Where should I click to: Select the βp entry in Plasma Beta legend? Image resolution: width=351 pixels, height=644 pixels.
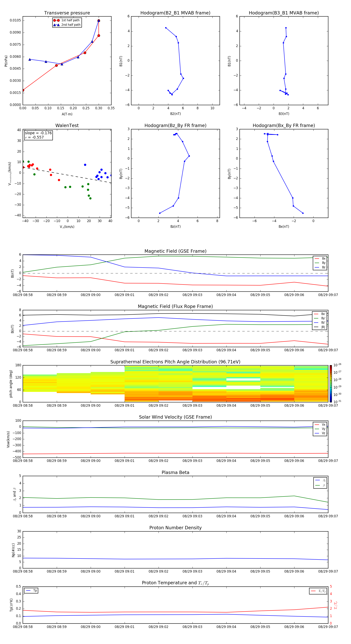pyautogui.click(x=320, y=480)
